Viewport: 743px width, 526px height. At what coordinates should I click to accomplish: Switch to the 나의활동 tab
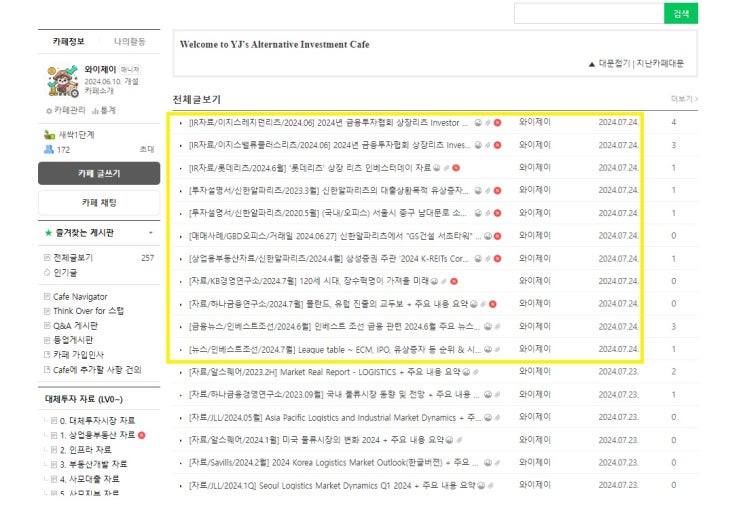[x=129, y=42]
